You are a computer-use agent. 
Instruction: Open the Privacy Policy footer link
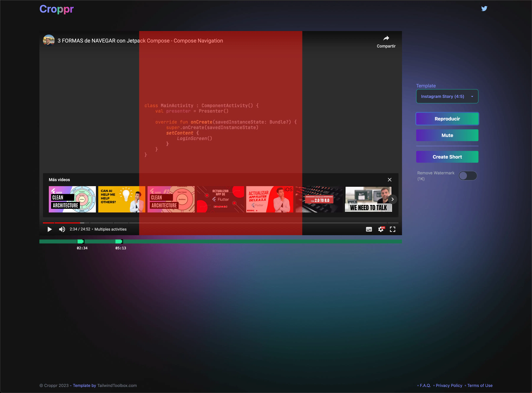[x=449, y=385]
